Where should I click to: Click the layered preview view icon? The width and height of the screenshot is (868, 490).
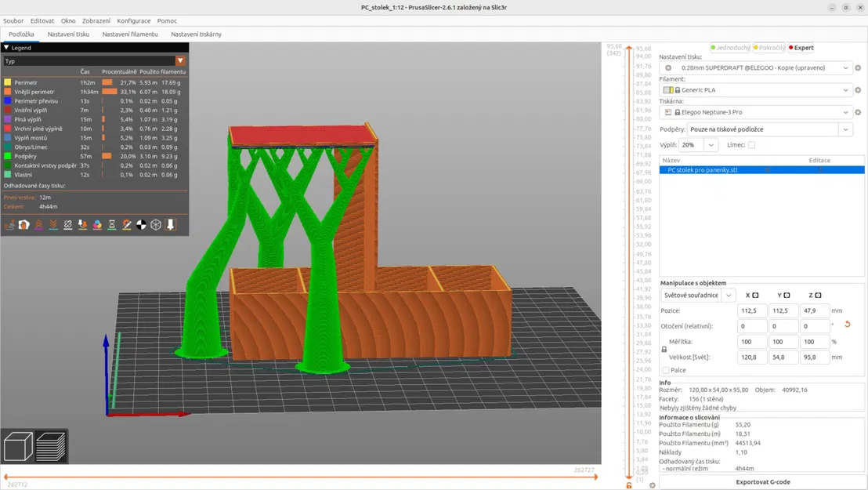[x=51, y=448]
